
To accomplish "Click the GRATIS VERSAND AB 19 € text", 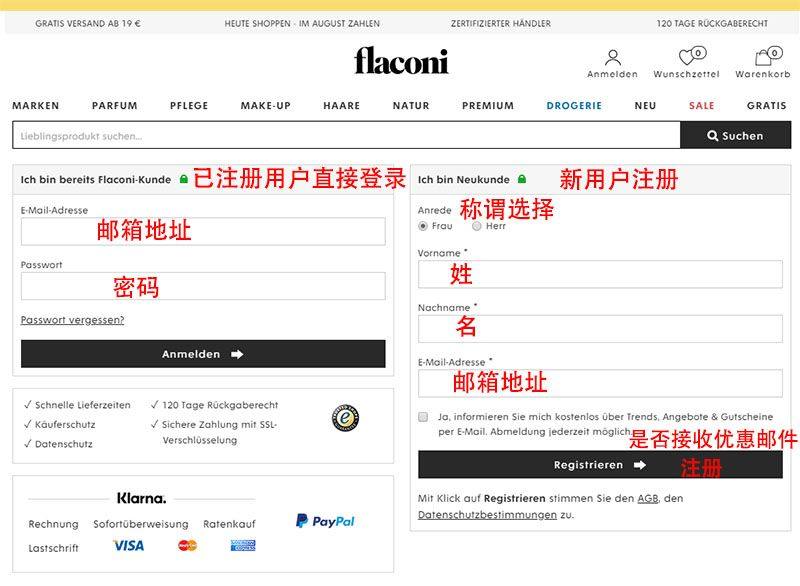I will (88, 23).
